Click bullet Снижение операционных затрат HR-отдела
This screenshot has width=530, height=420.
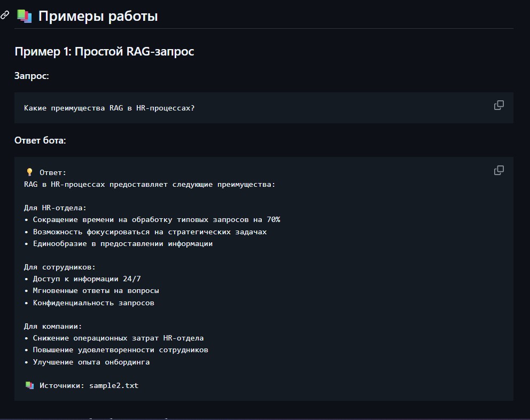[114, 338]
